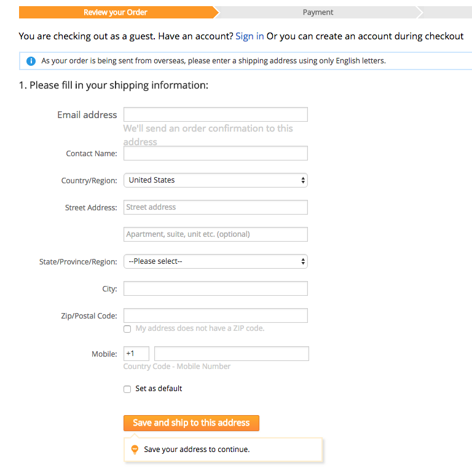Check 'My address does not have a ZIP code'

tap(127, 329)
